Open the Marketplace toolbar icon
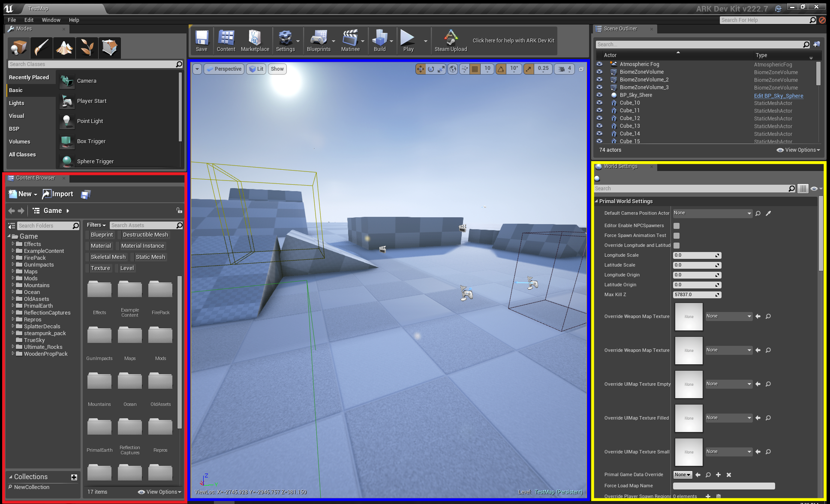Screen dimensions: 830x504 [x=255, y=39]
